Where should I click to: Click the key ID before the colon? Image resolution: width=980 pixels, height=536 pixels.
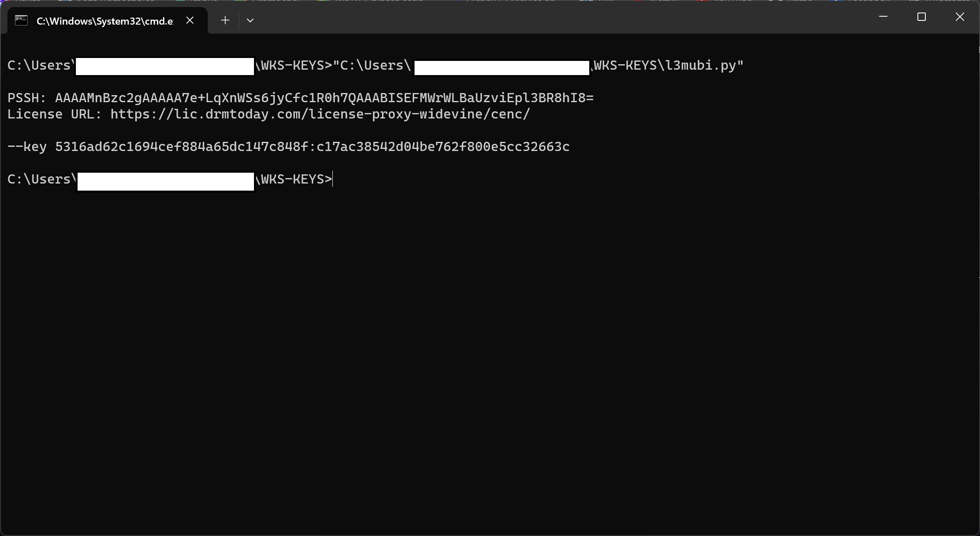point(181,147)
